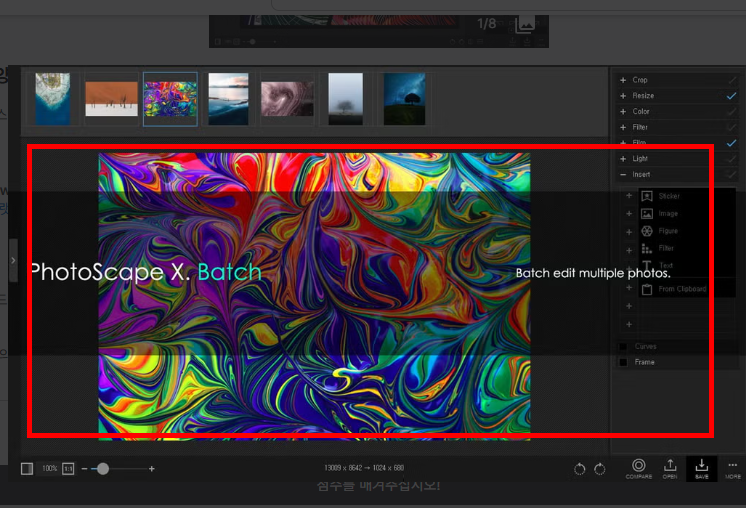
Task: Enable the Frame checkbox
Action: [623, 362]
